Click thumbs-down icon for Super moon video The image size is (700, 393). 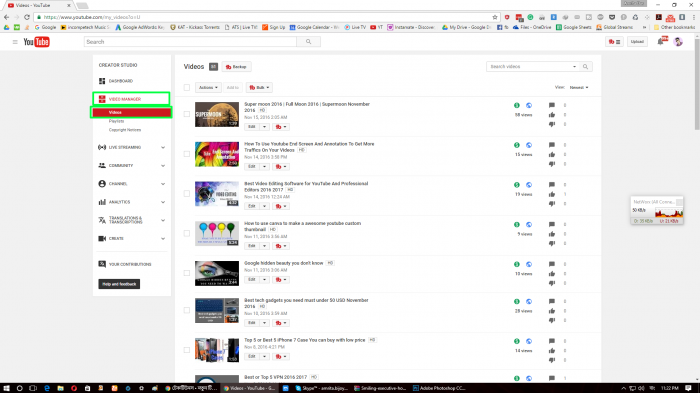pos(552,124)
